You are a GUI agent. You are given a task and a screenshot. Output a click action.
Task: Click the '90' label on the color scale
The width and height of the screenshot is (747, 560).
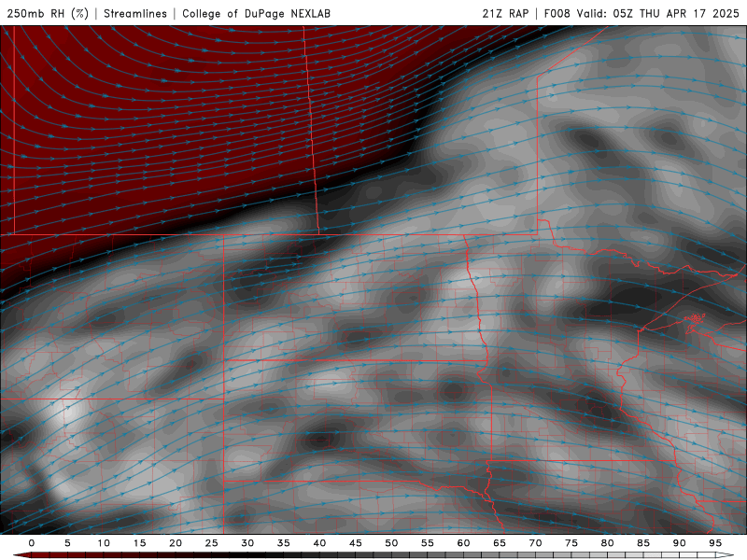[680, 543]
